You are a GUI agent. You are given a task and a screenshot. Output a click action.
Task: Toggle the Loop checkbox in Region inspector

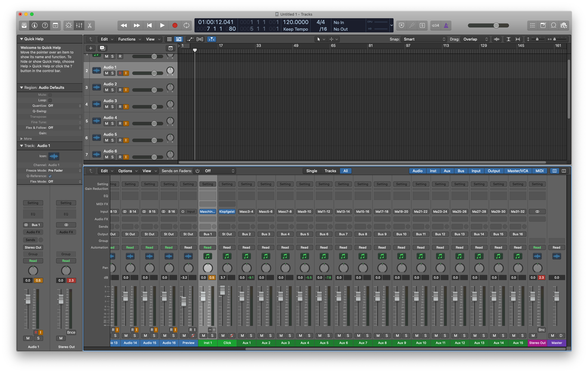pyautogui.click(x=50, y=100)
